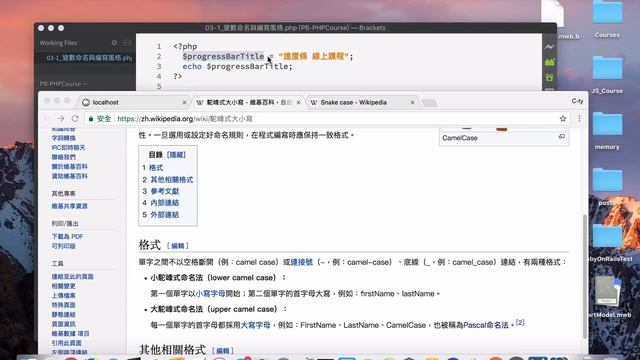Open 上傳檔案 in the tools sidebar
Viewport: 640px width, 360px height.
(x=64, y=295)
